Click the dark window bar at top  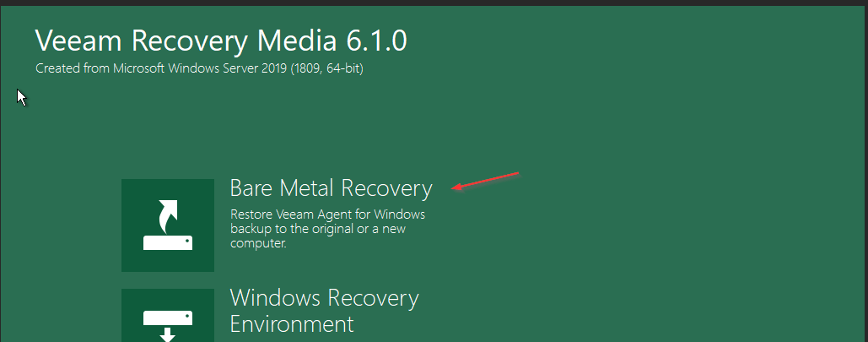pyautogui.click(x=434, y=3)
